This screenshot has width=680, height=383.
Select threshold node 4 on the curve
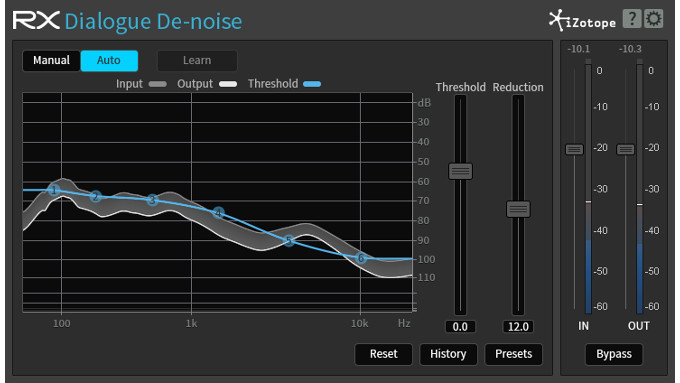(x=218, y=213)
